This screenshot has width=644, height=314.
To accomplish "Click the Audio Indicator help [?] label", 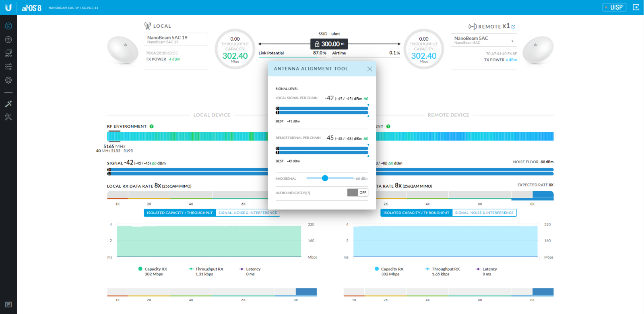I will coord(308,193).
